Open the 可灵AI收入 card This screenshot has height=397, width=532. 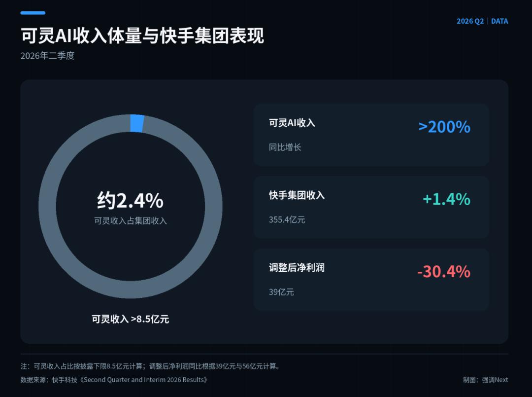click(x=371, y=135)
